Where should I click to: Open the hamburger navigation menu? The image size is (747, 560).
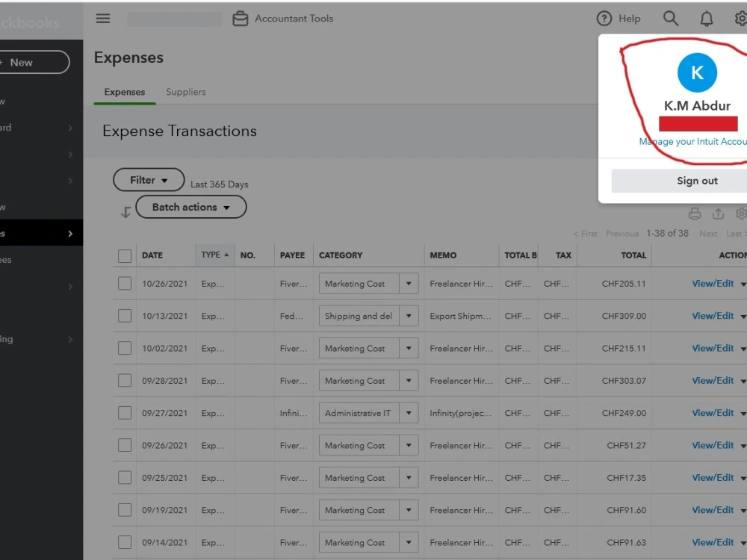click(x=103, y=19)
